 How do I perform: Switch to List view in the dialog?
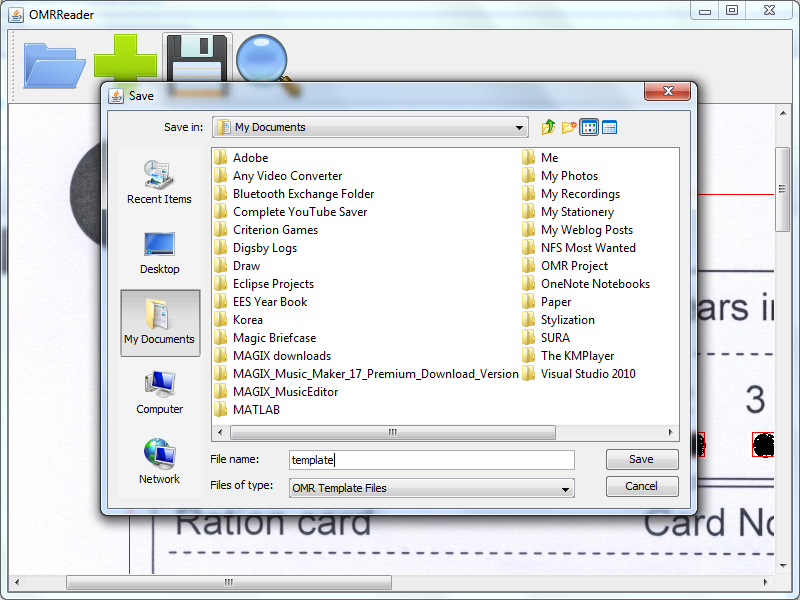(x=588, y=127)
